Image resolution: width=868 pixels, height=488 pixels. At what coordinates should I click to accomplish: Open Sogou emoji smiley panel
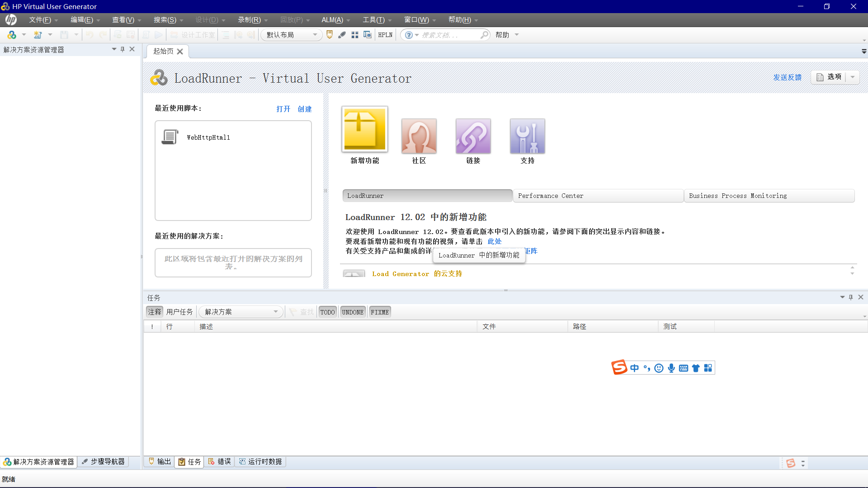(x=659, y=368)
